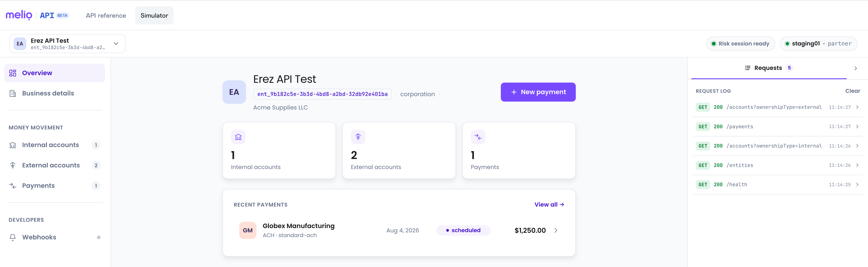The image size is (868, 267).
Task: Click the New payment button
Action: tap(538, 92)
